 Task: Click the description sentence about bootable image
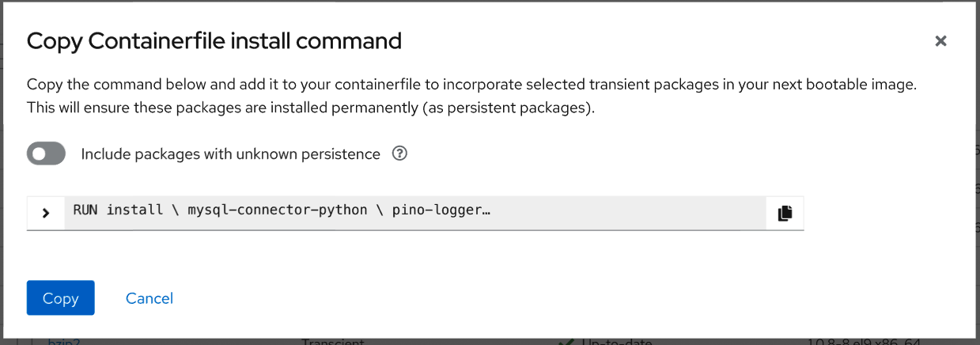[x=471, y=85]
